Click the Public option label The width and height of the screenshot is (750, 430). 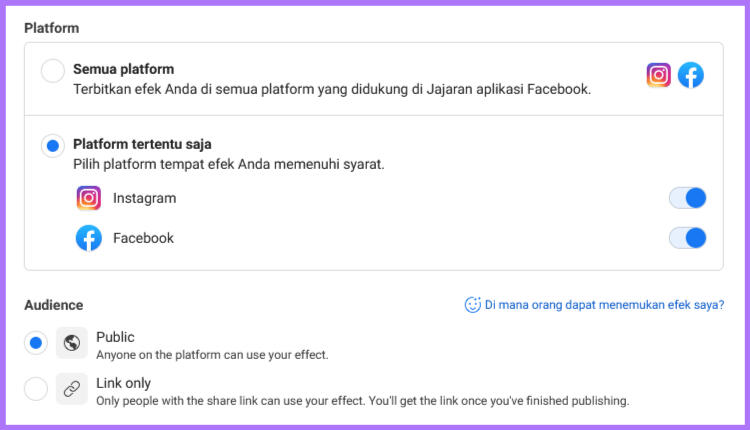click(115, 337)
